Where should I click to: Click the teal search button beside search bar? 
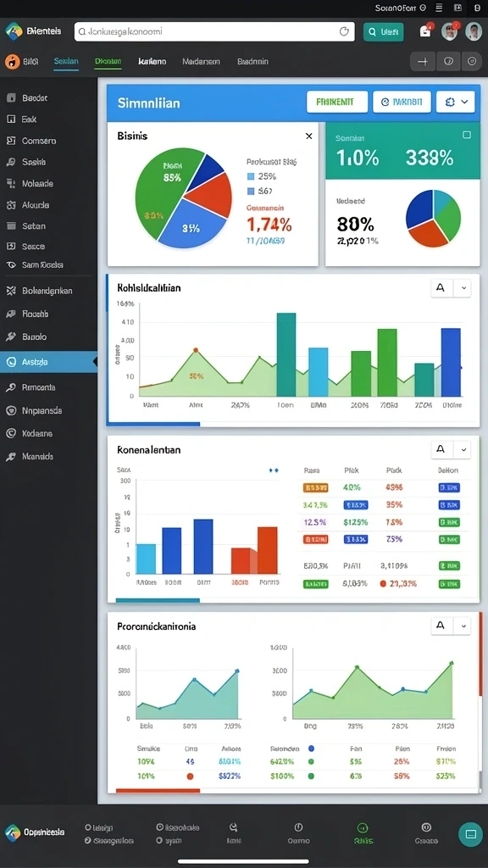(x=384, y=32)
